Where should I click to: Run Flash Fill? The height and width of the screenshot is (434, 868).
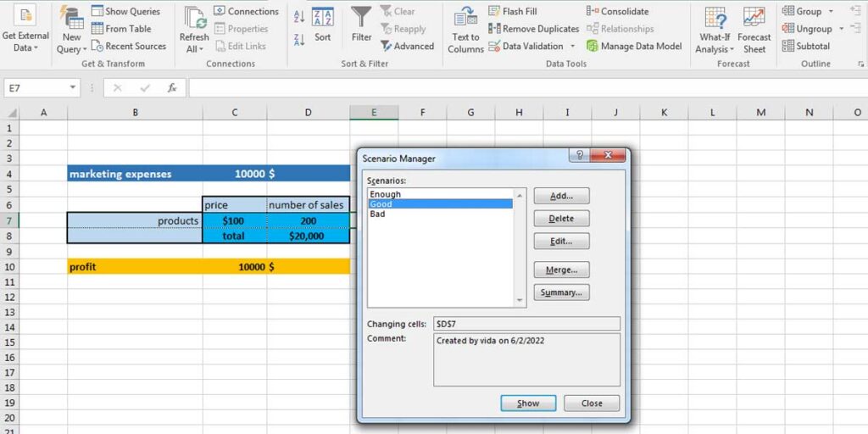[x=513, y=11]
